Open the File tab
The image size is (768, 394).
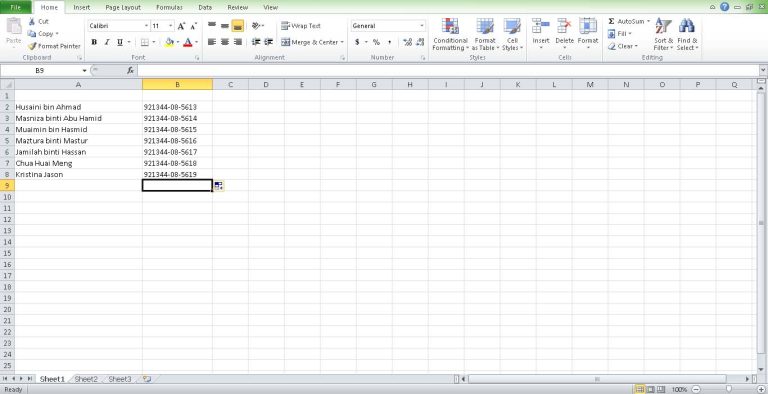click(x=16, y=7)
